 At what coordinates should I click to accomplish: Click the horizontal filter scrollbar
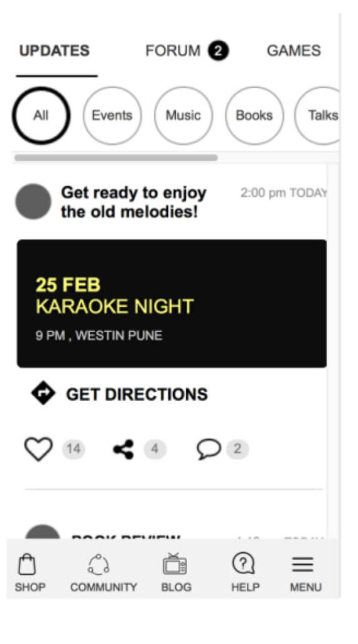pos(116,158)
